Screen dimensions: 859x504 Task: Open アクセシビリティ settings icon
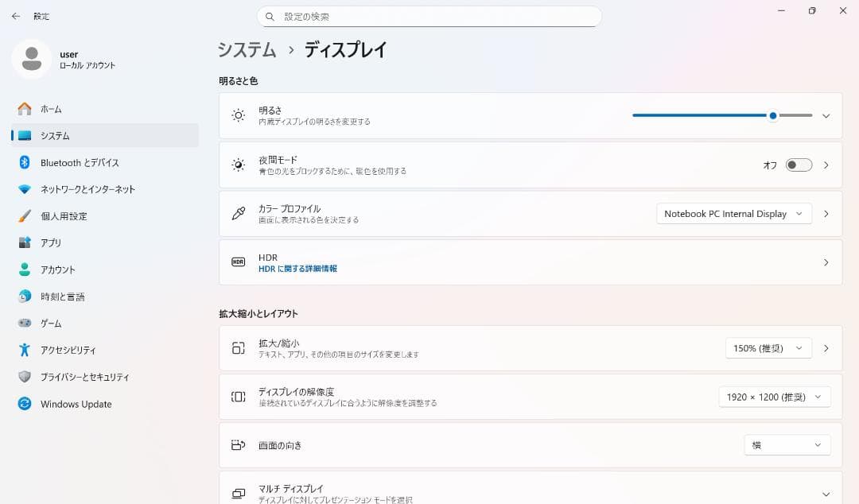click(x=24, y=350)
